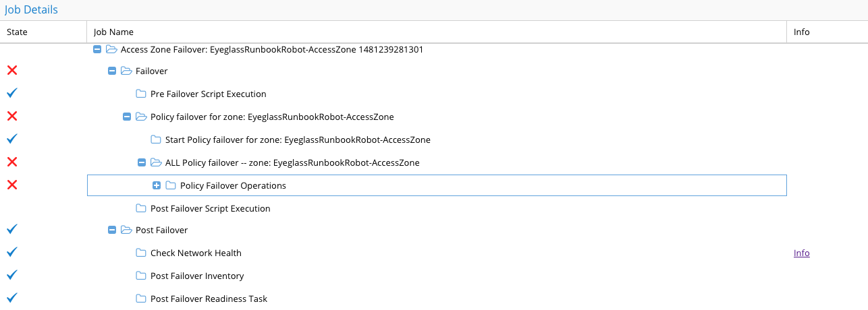This screenshot has height=310, width=868.
Task: Click red X state for Policy failover for zone
Action: [x=12, y=116]
